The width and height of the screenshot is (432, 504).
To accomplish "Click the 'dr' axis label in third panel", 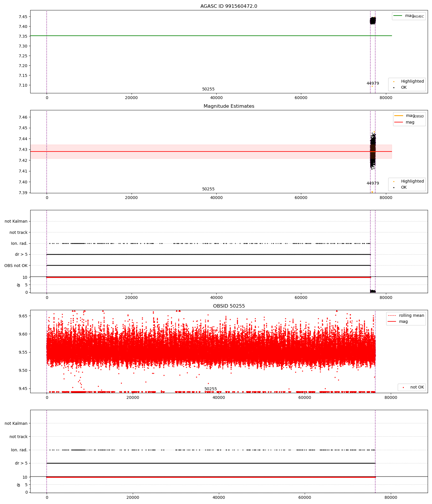I will [x=19, y=285].
